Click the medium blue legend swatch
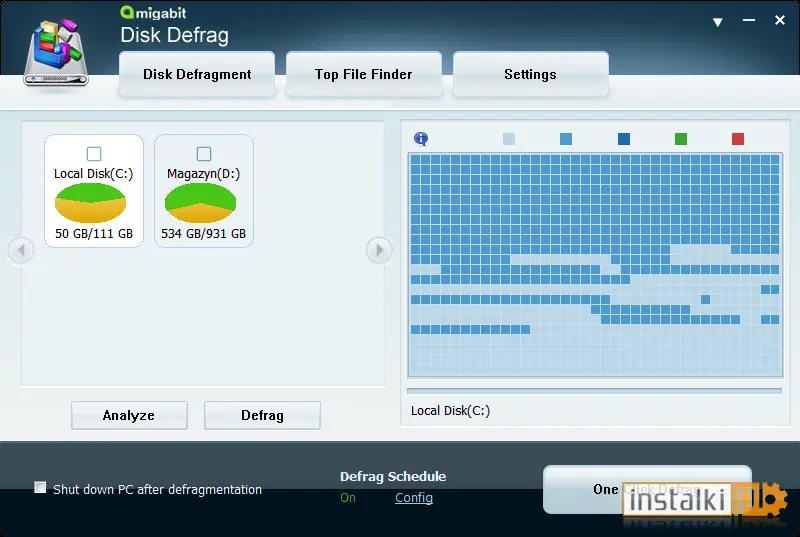The height and width of the screenshot is (537, 800). 566,139
